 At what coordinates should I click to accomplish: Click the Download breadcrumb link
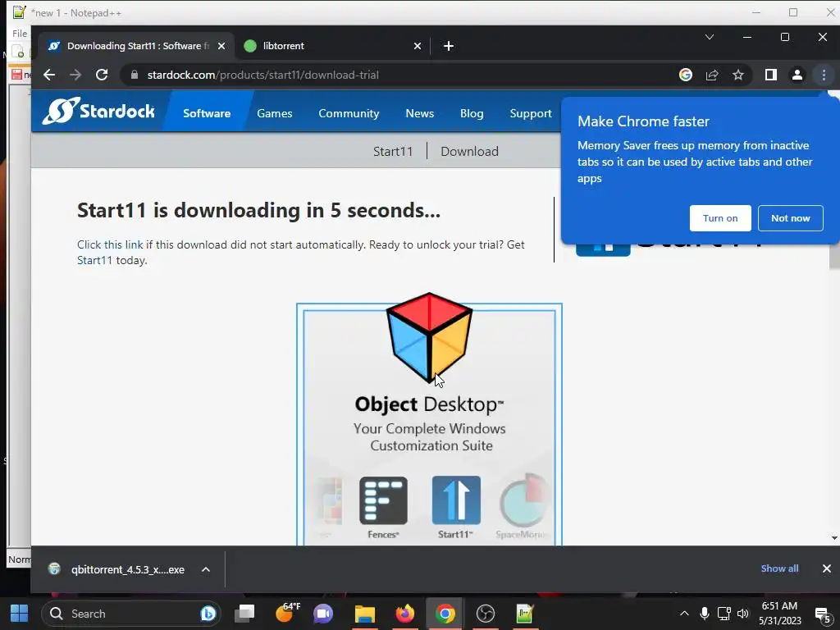point(469,152)
